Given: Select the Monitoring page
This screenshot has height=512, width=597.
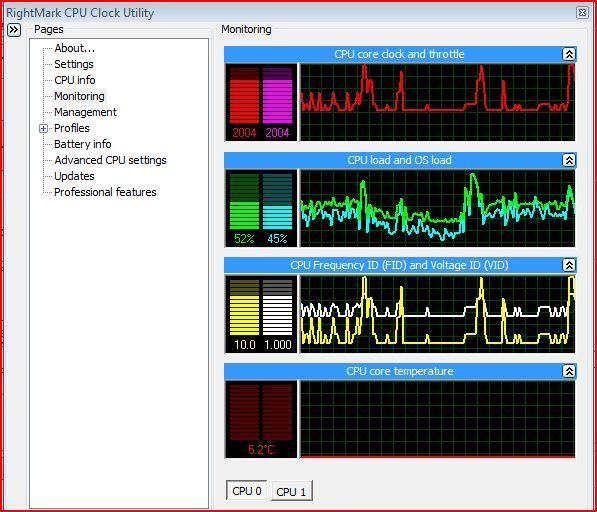Looking at the screenshot, I should pos(79,96).
